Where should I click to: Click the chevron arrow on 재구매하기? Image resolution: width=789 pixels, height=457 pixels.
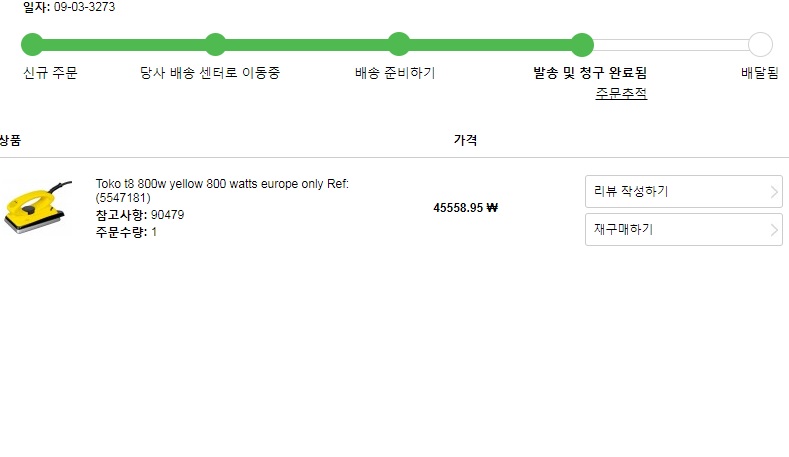[775, 230]
